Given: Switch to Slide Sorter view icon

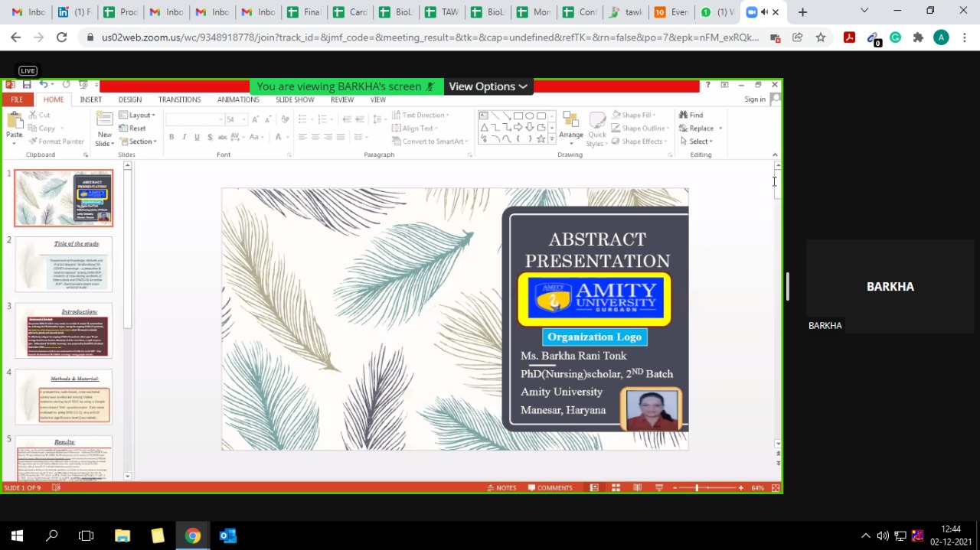Looking at the screenshot, I should (x=616, y=488).
